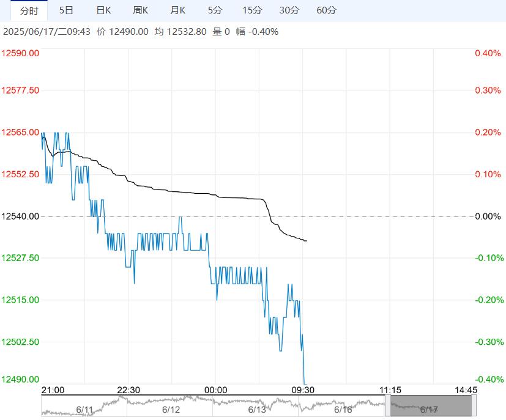Viewport: 506px width, 420px height.
Task: Switch to 30分 interval chart
Action: 289,10
